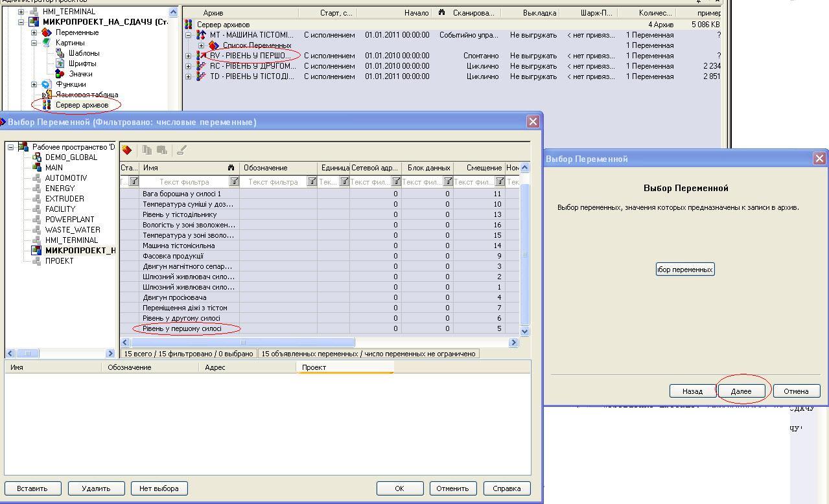This screenshot has height=504, width=829.
Task: Collapse the MT archive row
Action: click(189, 35)
